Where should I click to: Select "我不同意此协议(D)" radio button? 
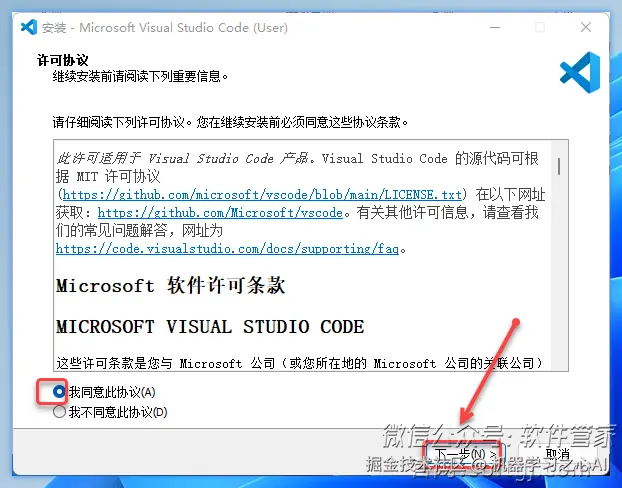(59, 412)
